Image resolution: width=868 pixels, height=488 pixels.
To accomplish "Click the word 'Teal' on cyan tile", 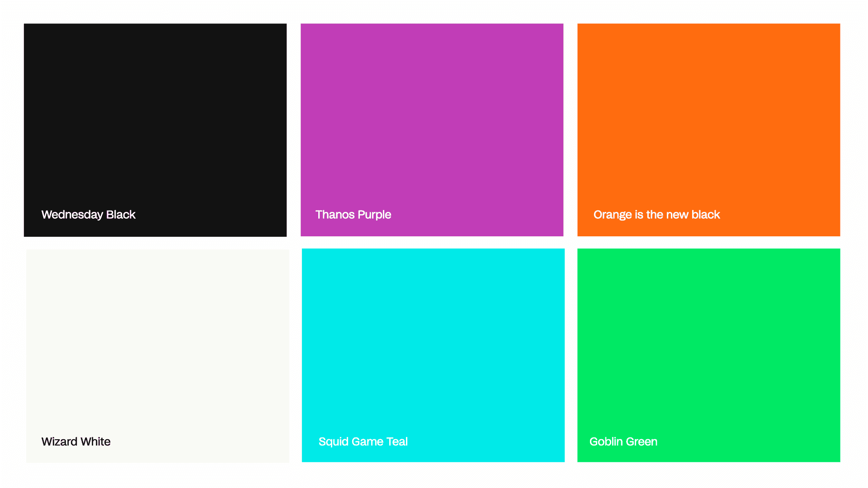I will 397,441.
